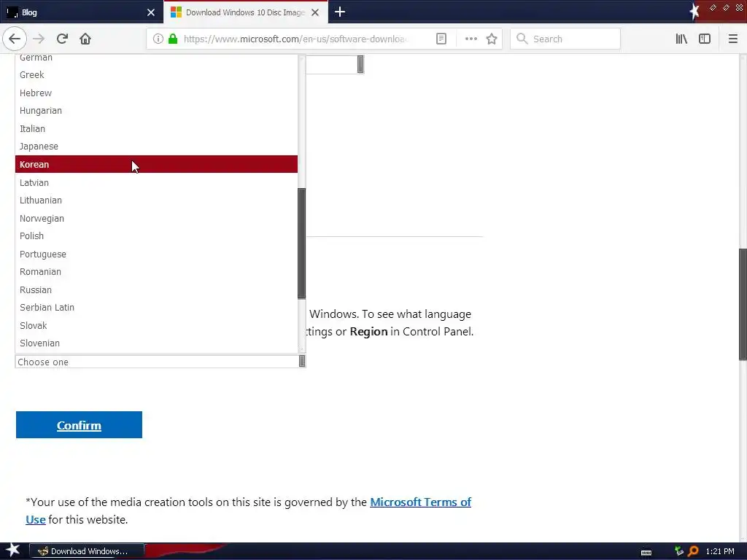
Task: Open the library icon in toolbar
Action: [x=681, y=39]
